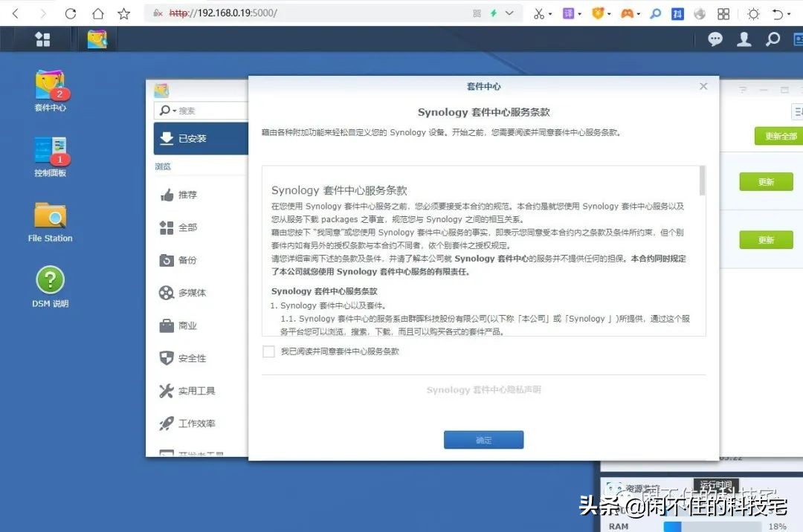Screen dimensions: 803x532
Task: Open the dropdown beside the scissors extension icon
Action: coord(551,13)
